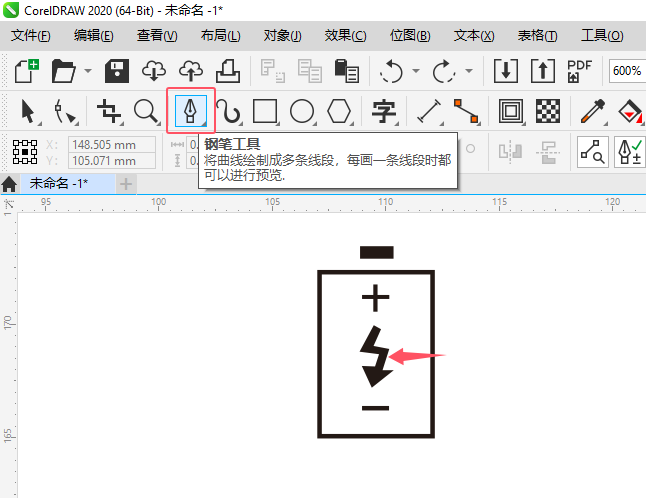Select the Polygon tool
The height and width of the screenshot is (498, 646).
tap(339, 111)
